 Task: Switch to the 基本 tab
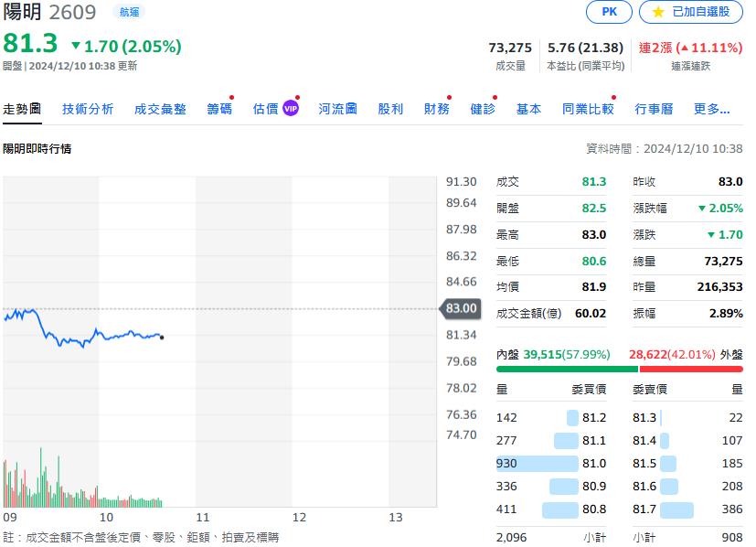(x=529, y=109)
